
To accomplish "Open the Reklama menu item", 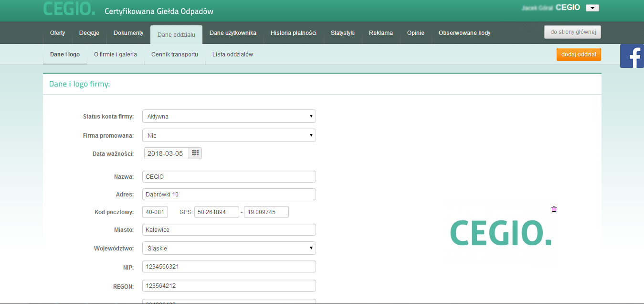I will click(x=381, y=33).
